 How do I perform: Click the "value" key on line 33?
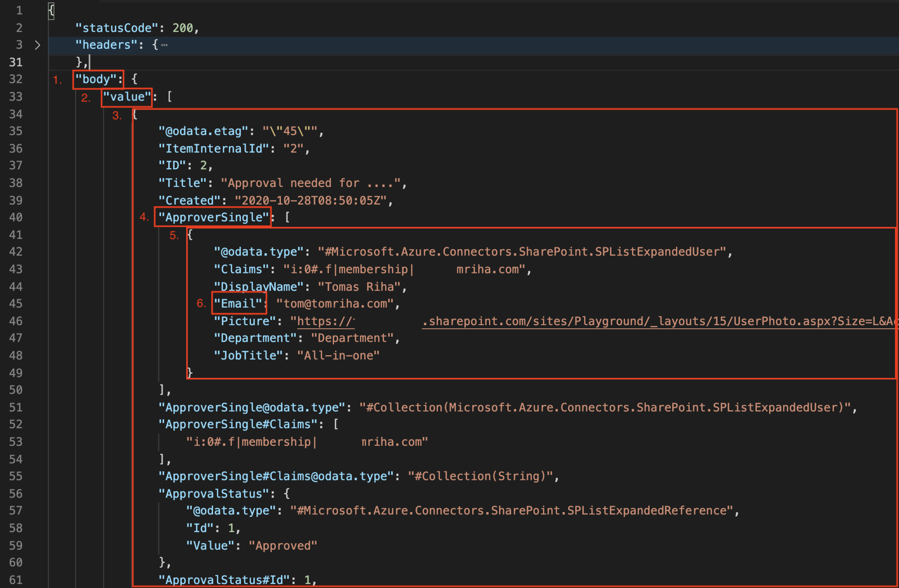(127, 97)
